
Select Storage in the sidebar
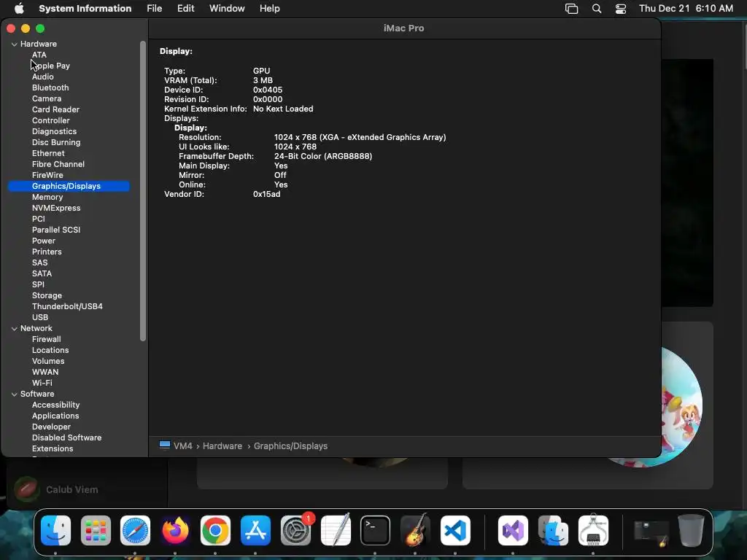47,296
